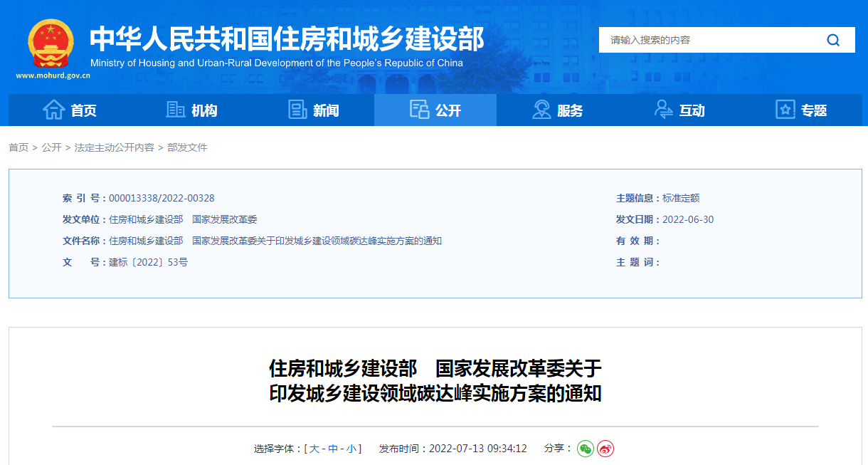
Task: Click the 发文单位 value text
Action: click(x=183, y=219)
